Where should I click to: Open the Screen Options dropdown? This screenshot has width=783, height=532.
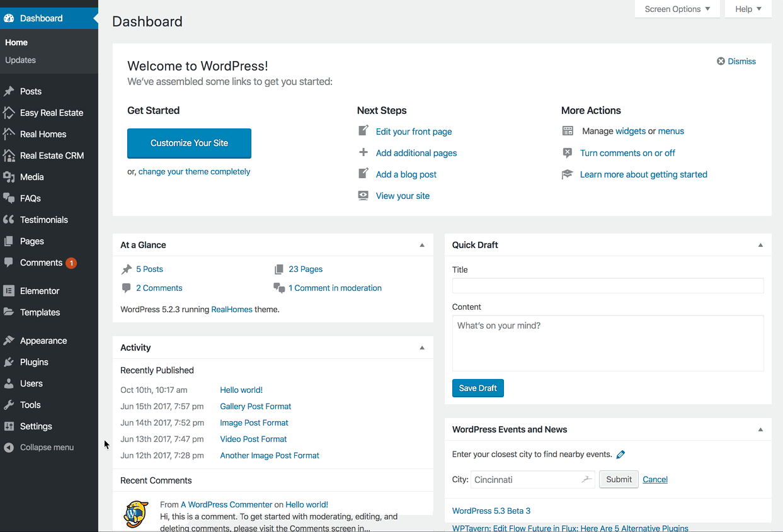click(677, 9)
